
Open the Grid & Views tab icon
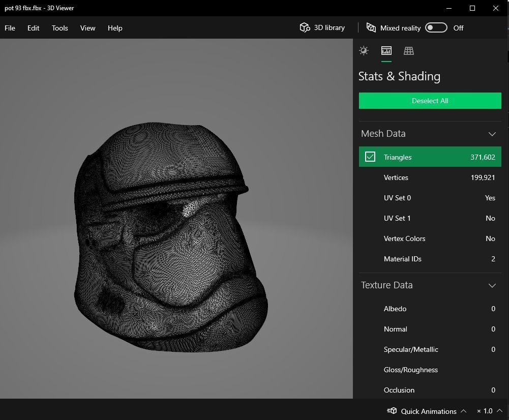click(x=409, y=51)
